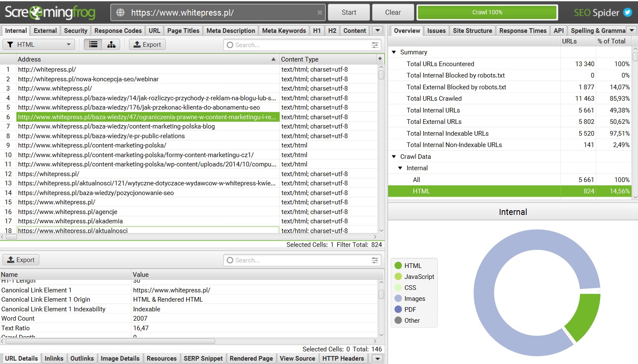Click the Screaming Frog logo
The width and height of the screenshot is (638, 364).
tap(50, 13)
